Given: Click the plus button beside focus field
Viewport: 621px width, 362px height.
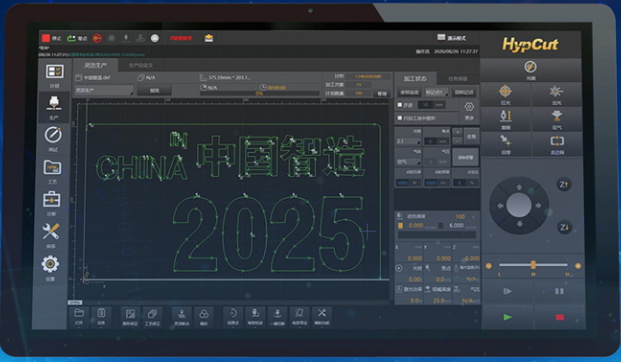Looking at the screenshot, I should (x=457, y=132).
